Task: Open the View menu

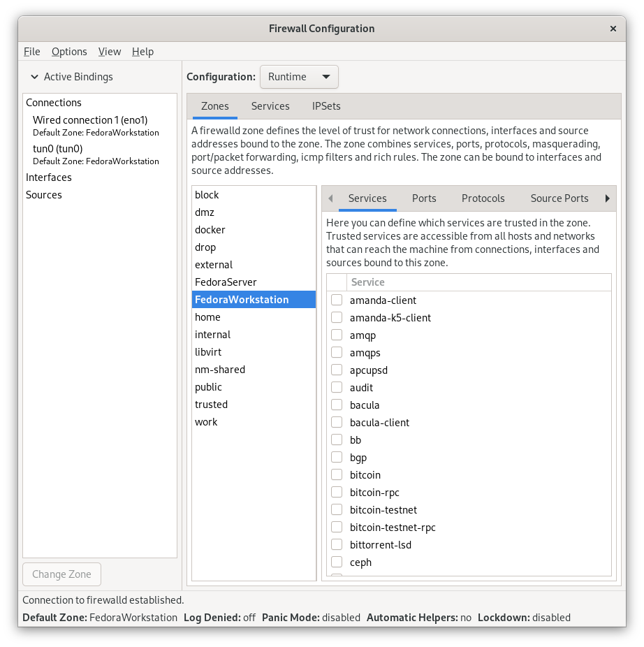Action: 109,51
